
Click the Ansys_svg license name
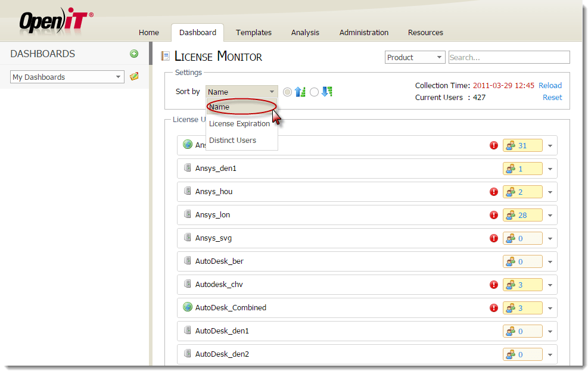[213, 238]
